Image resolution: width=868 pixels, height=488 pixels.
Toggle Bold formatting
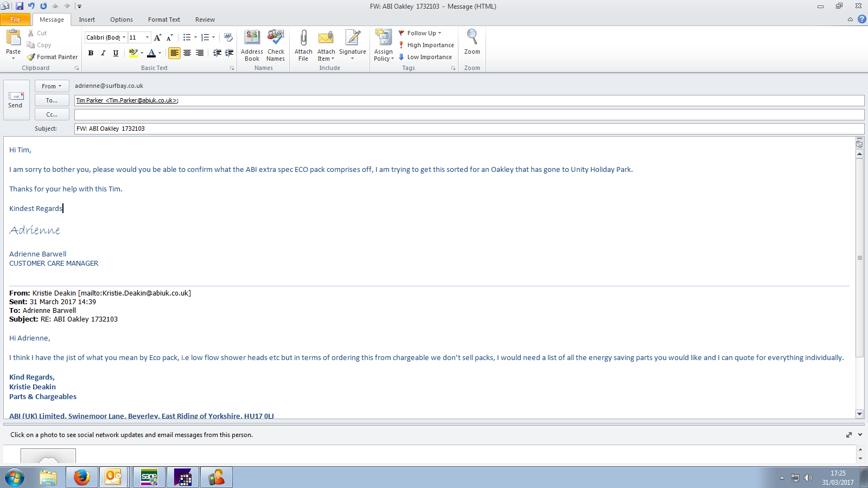[91, 53]
